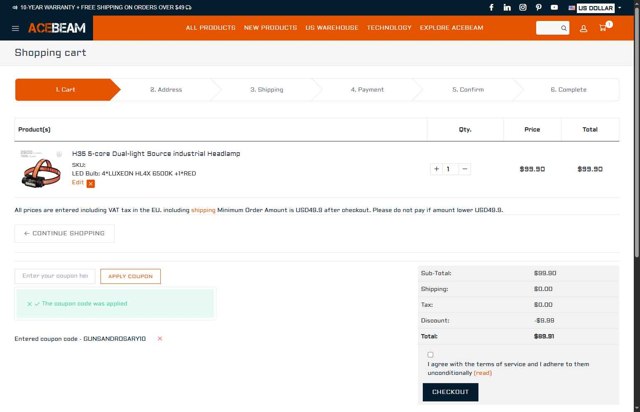640x412 pixels.
Task: Click the ACEBEAM logo
Action: pos(57,28)
